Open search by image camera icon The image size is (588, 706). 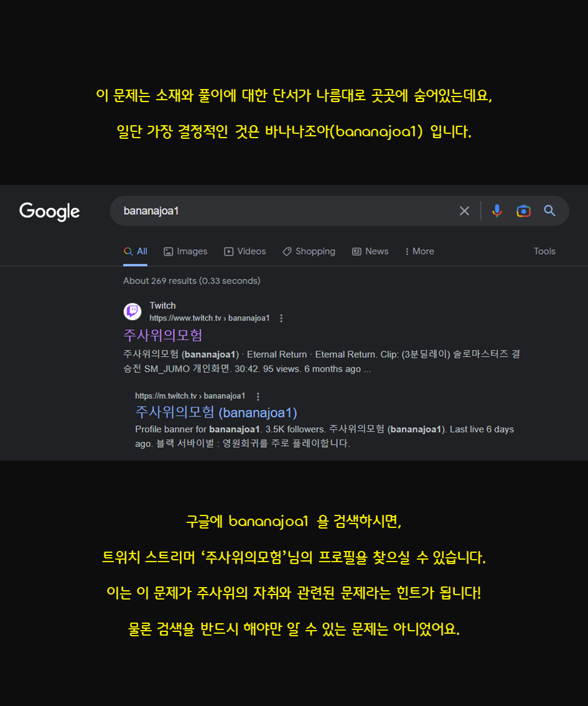pos(523,210)
